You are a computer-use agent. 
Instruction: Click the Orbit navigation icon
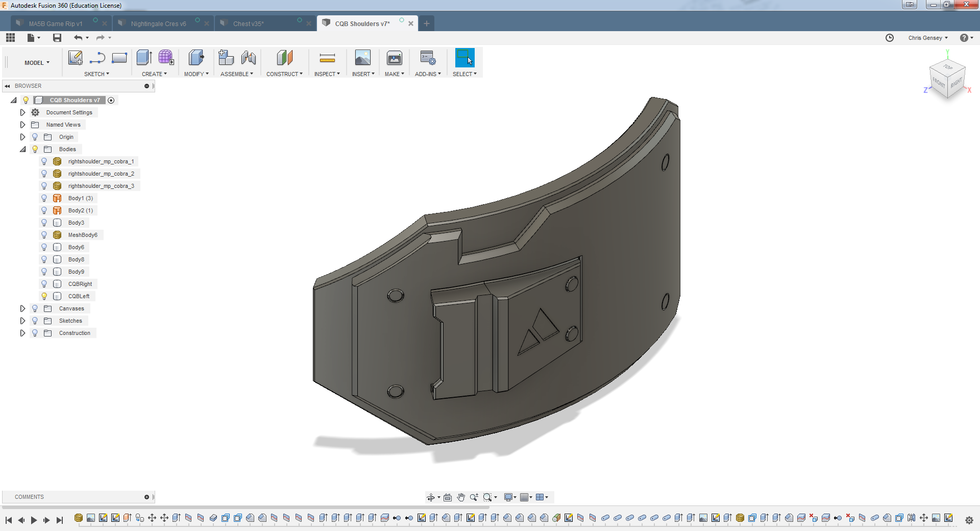(431, 497)
